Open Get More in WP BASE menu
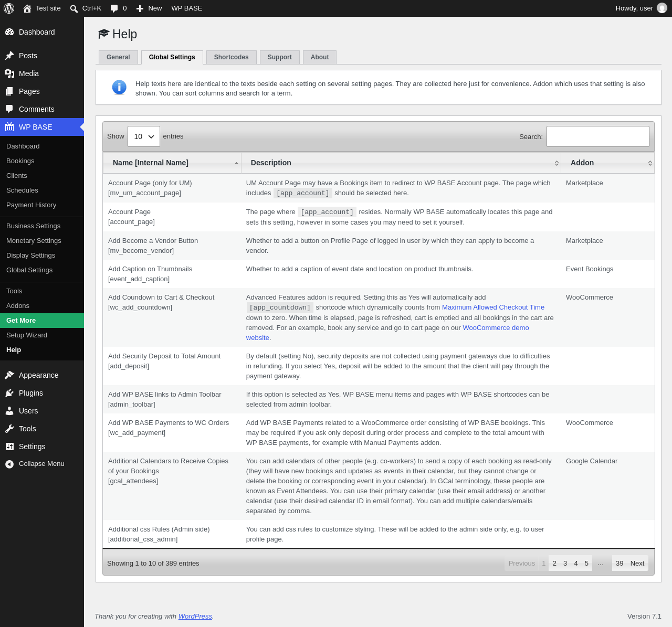The image size is (672, 627). (42, 321)
